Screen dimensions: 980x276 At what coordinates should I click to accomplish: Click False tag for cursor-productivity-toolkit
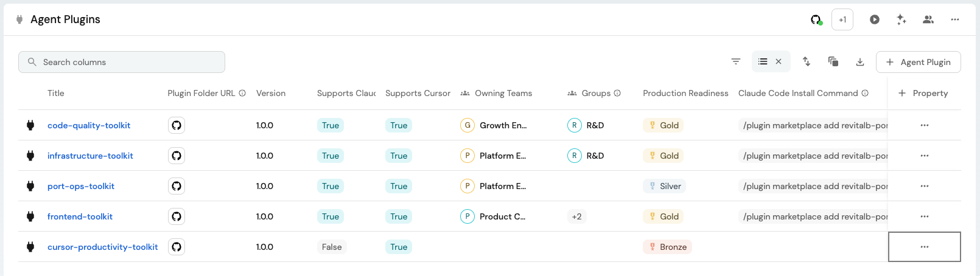click(332, 247)
